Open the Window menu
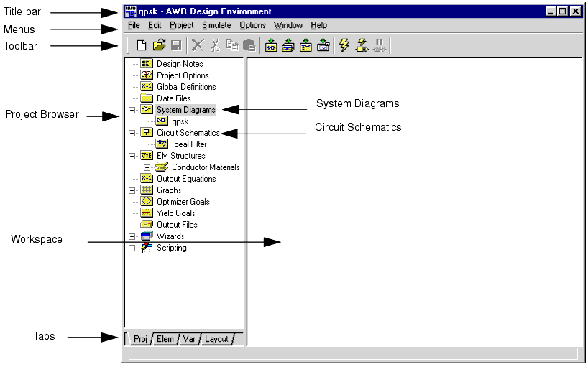 (x=288, y=25)
